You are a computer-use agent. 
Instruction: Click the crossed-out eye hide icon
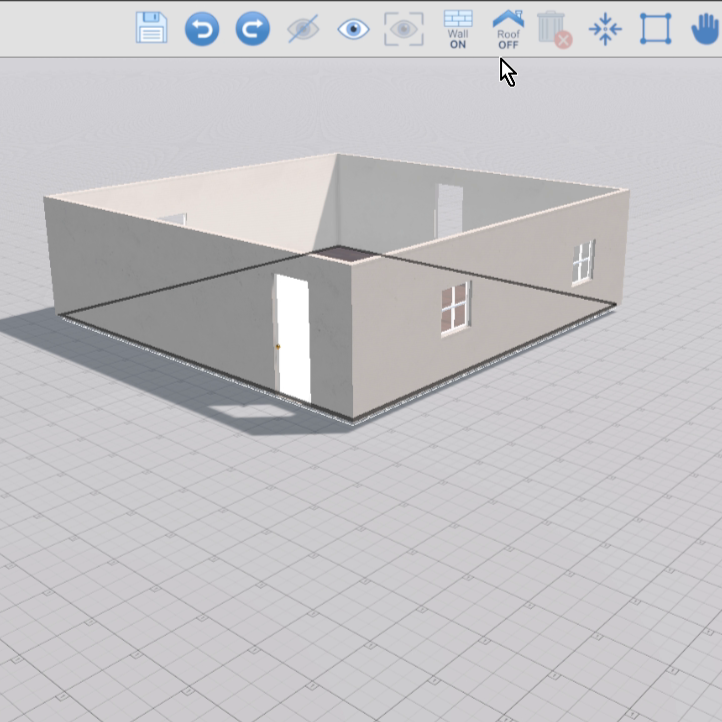click(x=303, y=29)
